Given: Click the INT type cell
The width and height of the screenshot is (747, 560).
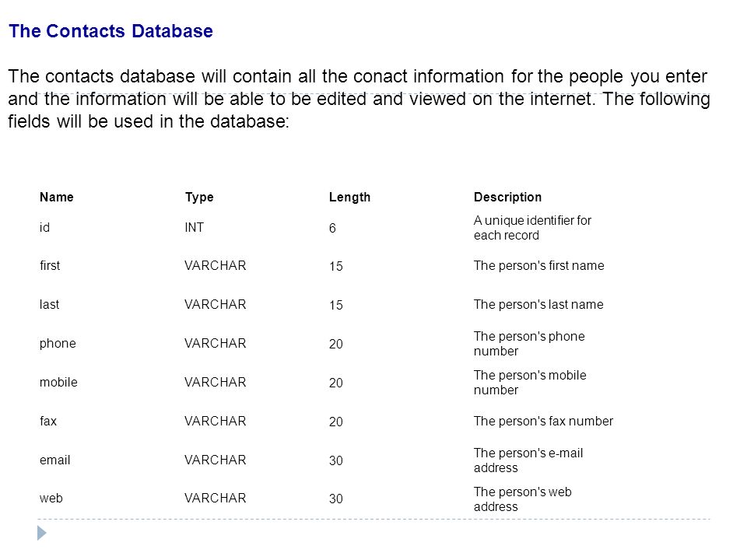Looking at the screenshot, I should (195, 228).
